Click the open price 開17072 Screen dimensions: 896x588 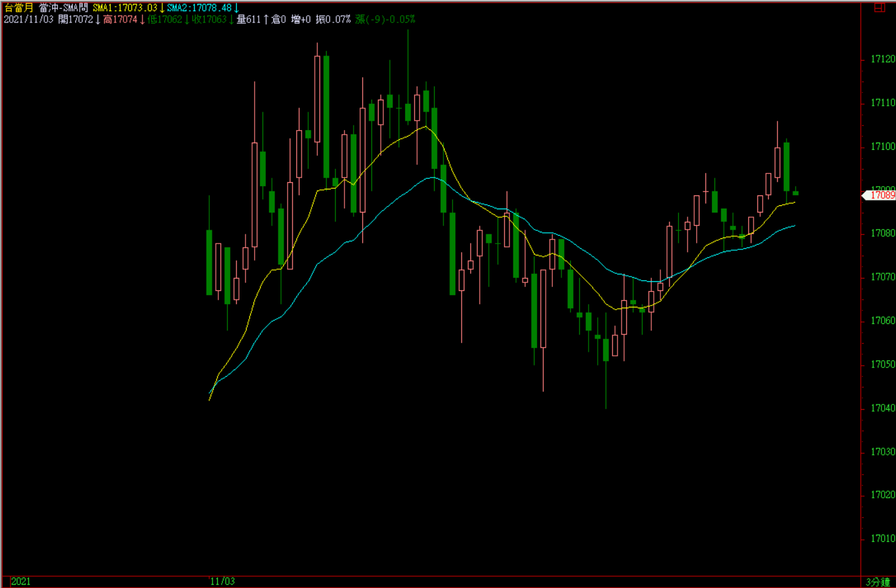tap(76, 19)
